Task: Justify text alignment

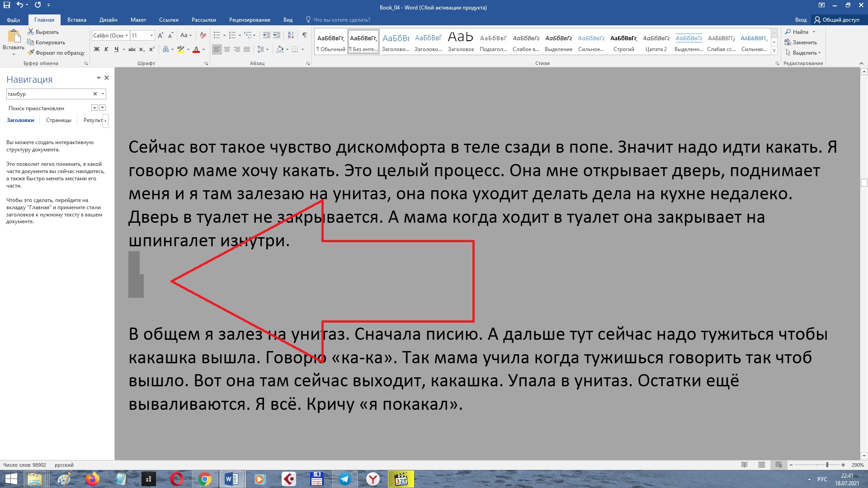Action: pos(247,49)
